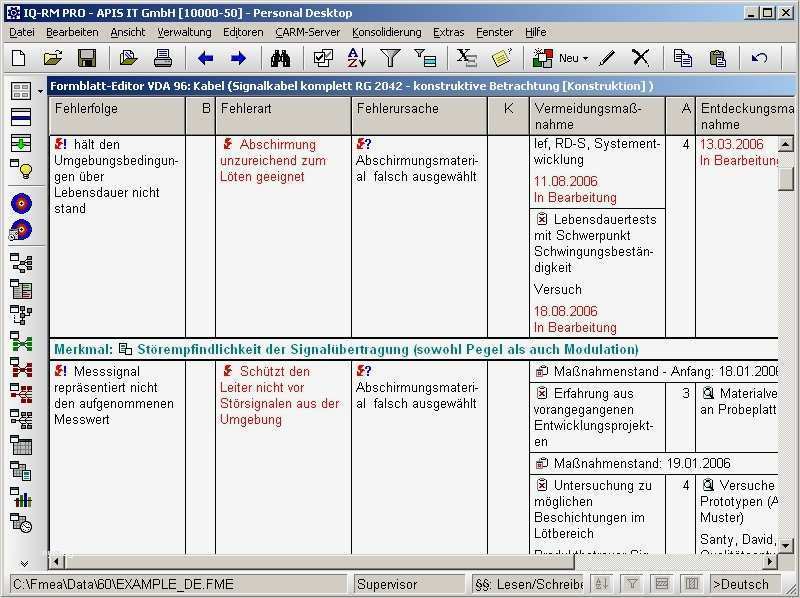Click the bar chart sidebar icon

21,497
